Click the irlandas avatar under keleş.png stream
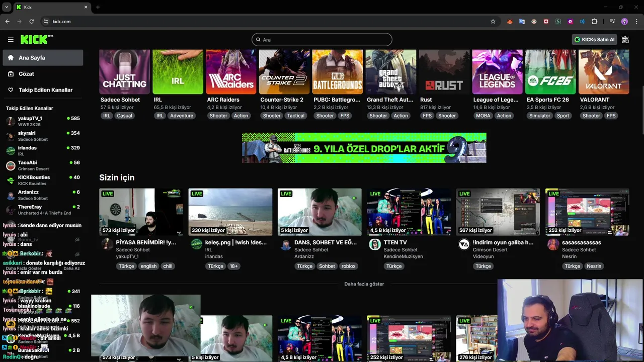644x362 pixels. (196, 244)
